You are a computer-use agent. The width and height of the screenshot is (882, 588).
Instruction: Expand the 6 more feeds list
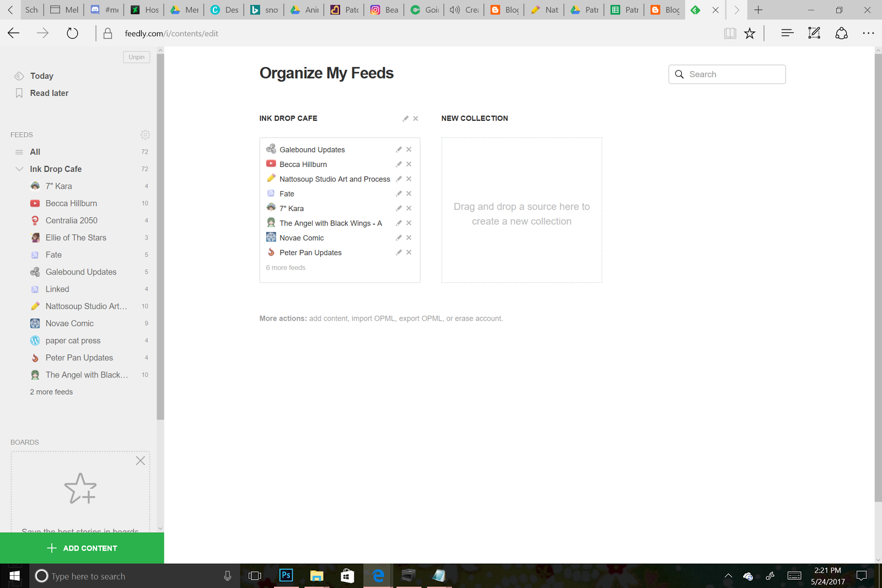(x=286, y=268)
